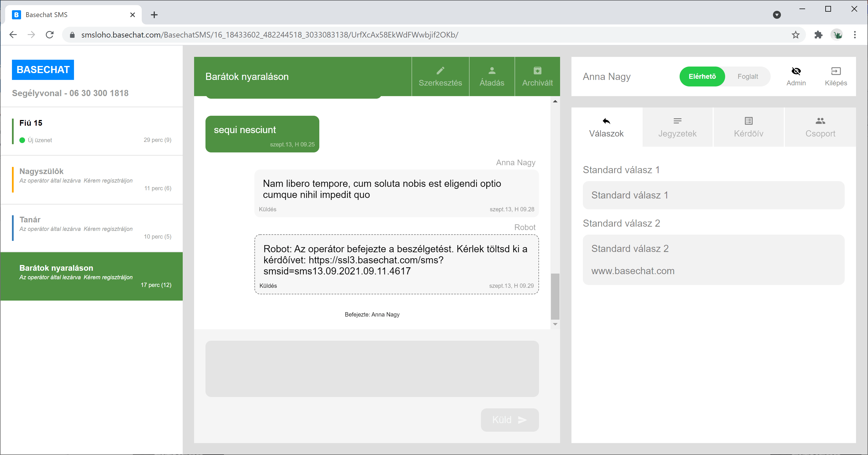Screen dimensions: 868x455
Task: Click the browser extensions puzzle icon
Action: click(818, 35)
